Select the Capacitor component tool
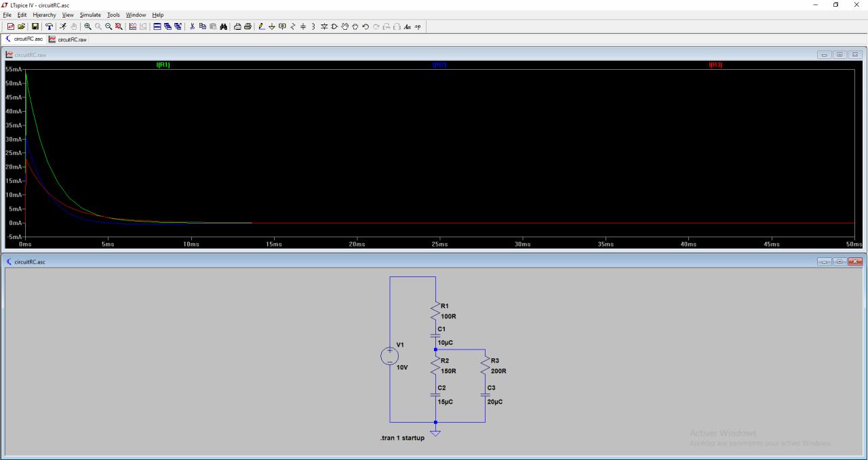 tap(303, 26)
